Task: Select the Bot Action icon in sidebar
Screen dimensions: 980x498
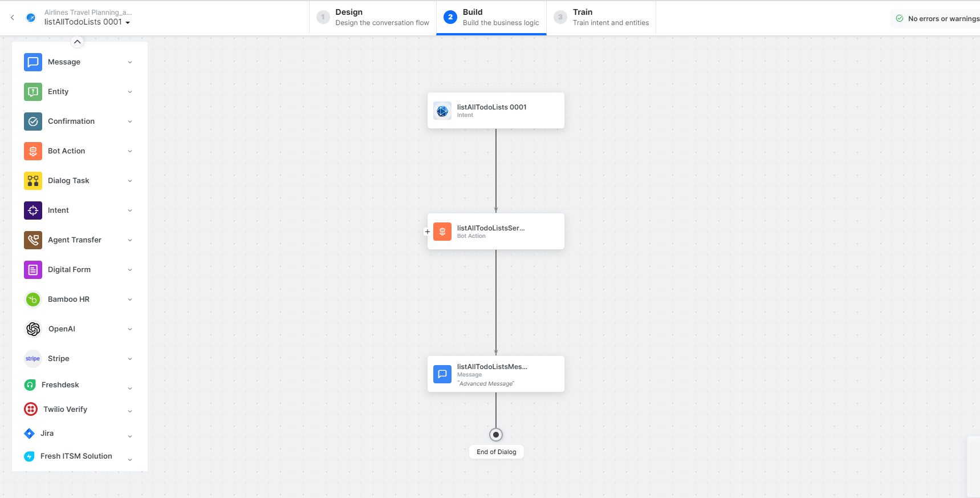Action: [x=33, y=151]
